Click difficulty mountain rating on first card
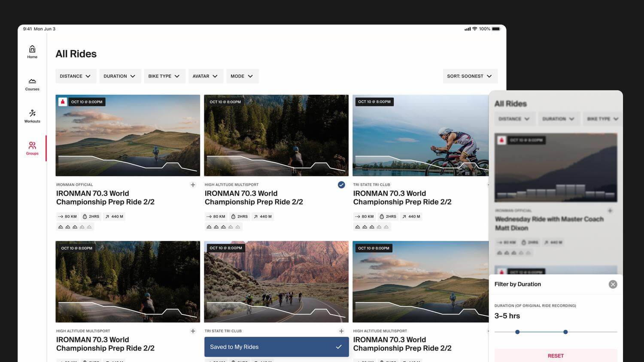This screenshot has height=362, width=644. click(75, 227)
